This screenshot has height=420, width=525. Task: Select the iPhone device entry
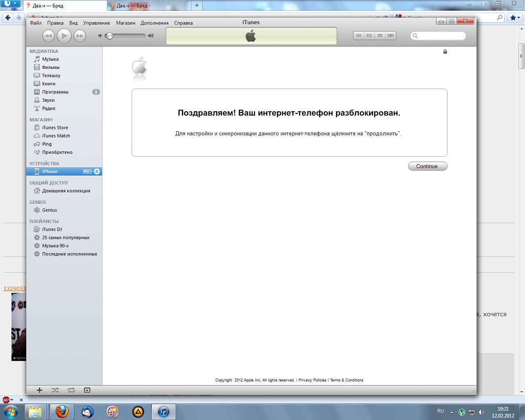click(x=64, y=171)
